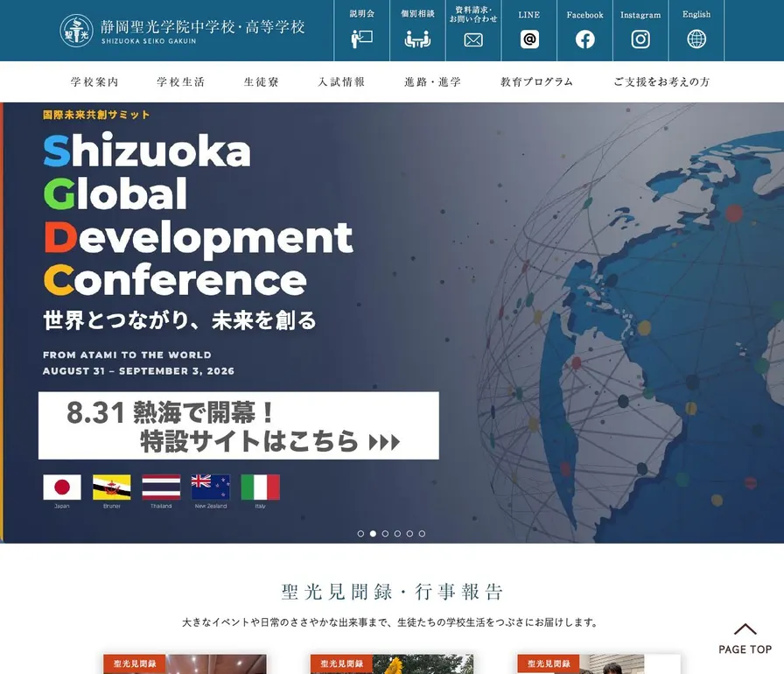Click the 資料請求・お問い合わせ envelope icon
The image size is (784, 674).
coord(473,39)
